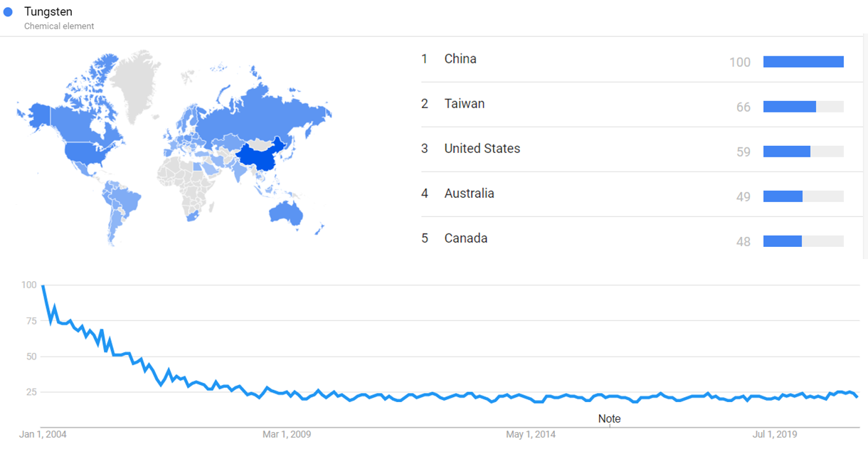Click the line chart peak at 100

43,285
